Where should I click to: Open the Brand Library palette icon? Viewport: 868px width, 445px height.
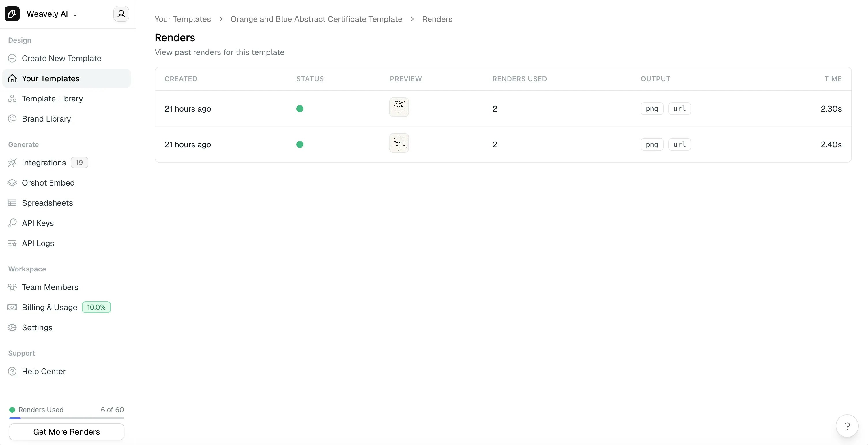pos(12,118)
